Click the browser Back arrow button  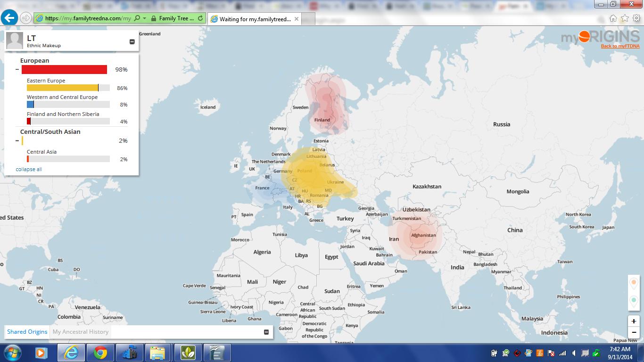[x=9, y=18]
